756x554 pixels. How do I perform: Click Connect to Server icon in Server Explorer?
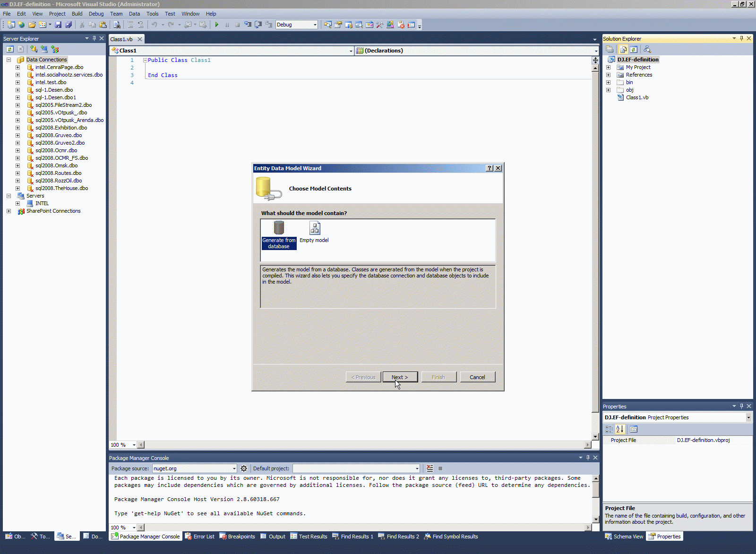(x=44, y=49)
